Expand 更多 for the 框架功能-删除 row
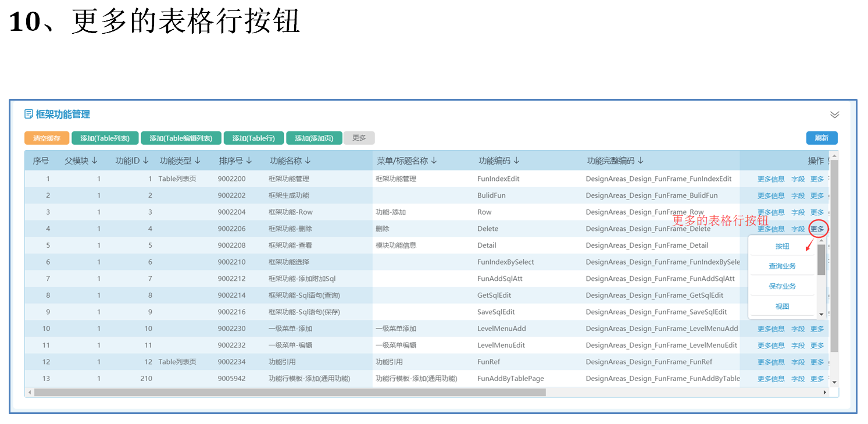868x424 pixels. click(817, 229)
